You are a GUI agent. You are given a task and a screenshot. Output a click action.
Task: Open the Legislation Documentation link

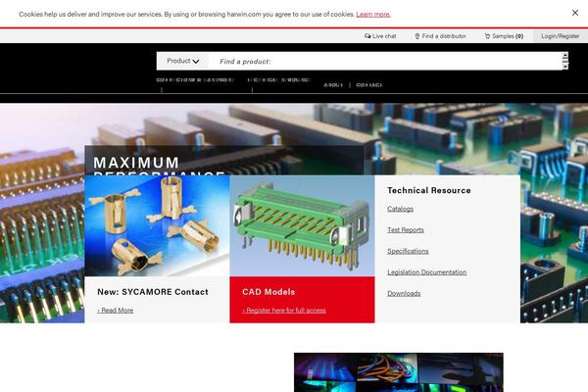[x=426, y=272]
